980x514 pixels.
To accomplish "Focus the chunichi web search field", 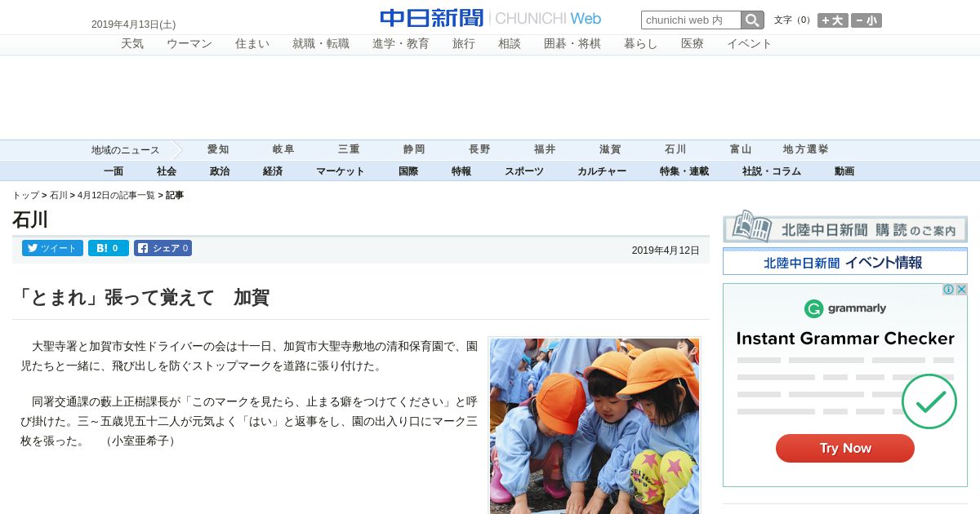I will click(x=691, y=20).
